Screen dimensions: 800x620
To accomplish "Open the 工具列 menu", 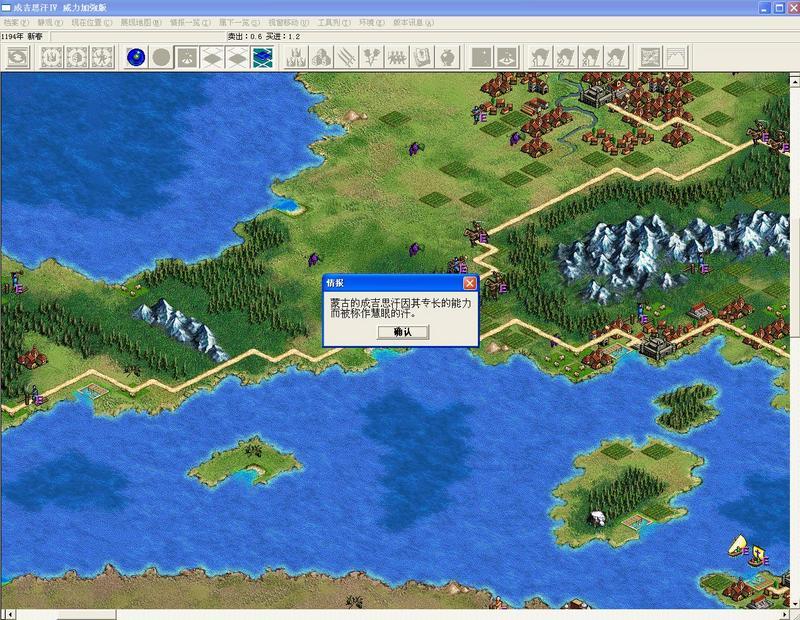I will [x=334, y=23].
